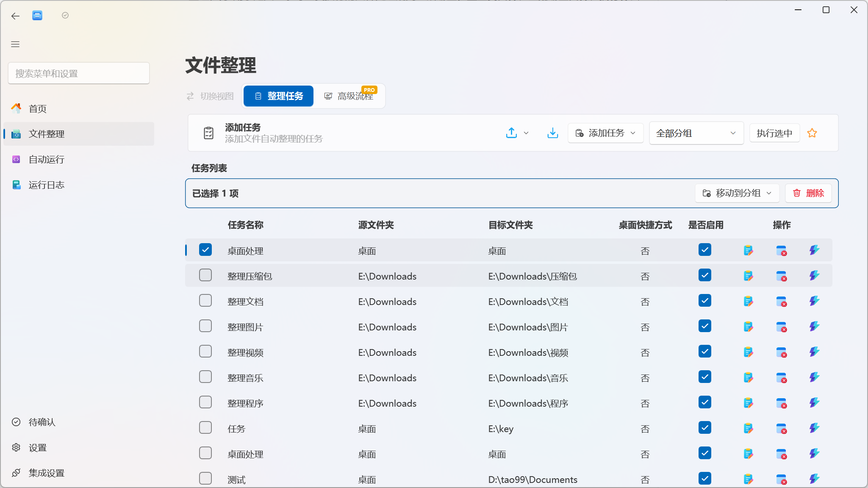The image size is (868, 488).
Task: Click the delete icon in the E:\key 任务 row
Action: (782, 428)
